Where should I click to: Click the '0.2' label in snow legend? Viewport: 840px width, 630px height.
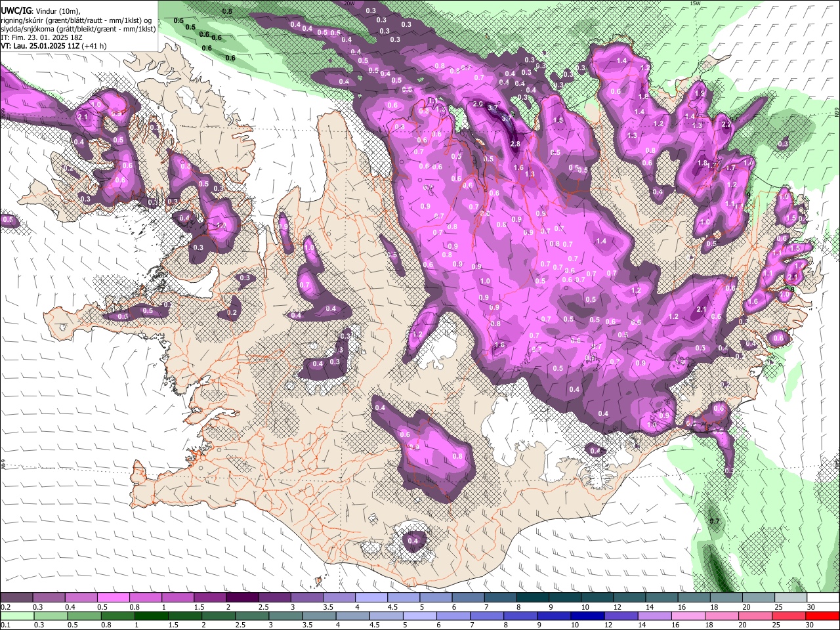point(5,606)
